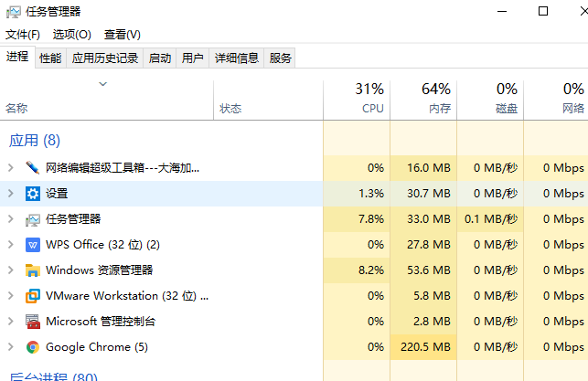
Task: Switch to the 用户 tab
Action: pos(192,58)
